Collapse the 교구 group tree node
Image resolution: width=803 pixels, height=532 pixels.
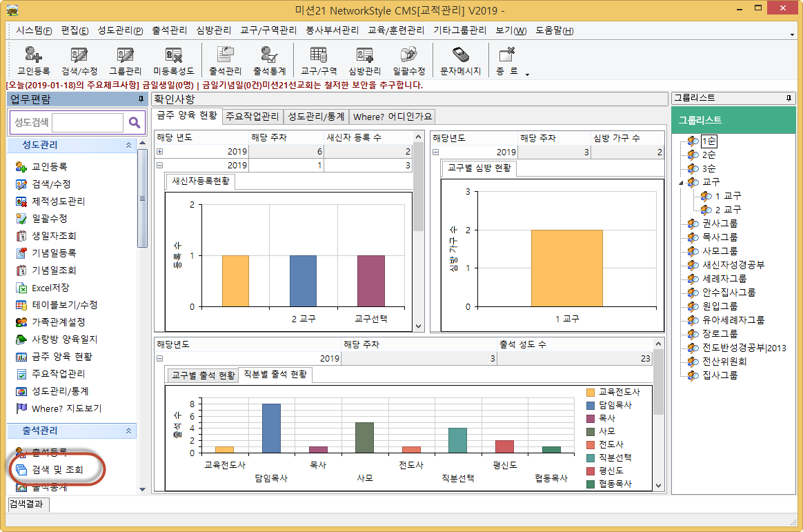click(682, 182)
